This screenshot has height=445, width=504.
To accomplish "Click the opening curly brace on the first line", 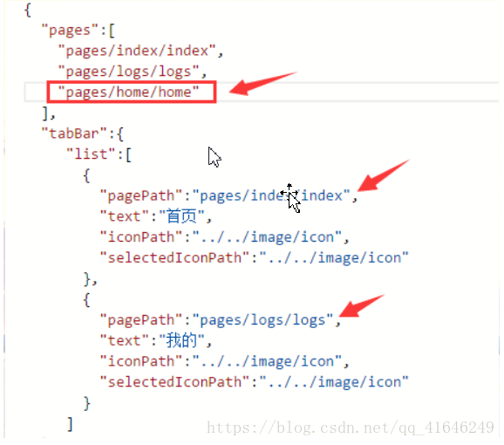I will click(x=28, y=10).
